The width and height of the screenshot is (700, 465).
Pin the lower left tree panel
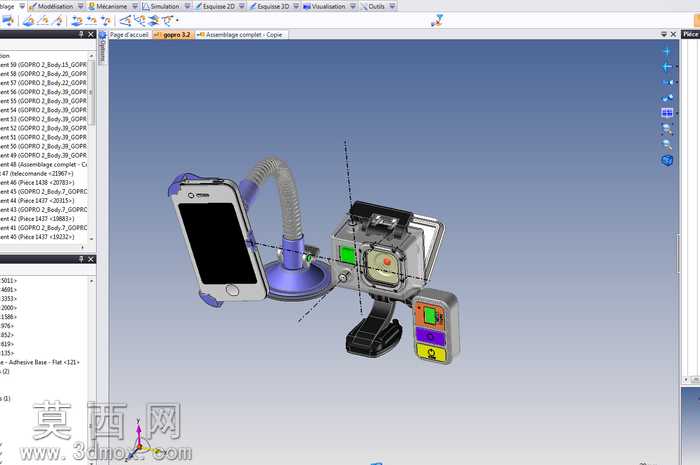[81, 259]
